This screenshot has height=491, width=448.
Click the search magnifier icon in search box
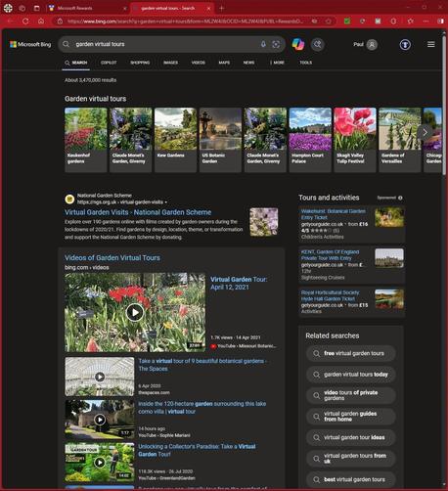(x=67, y=44)
